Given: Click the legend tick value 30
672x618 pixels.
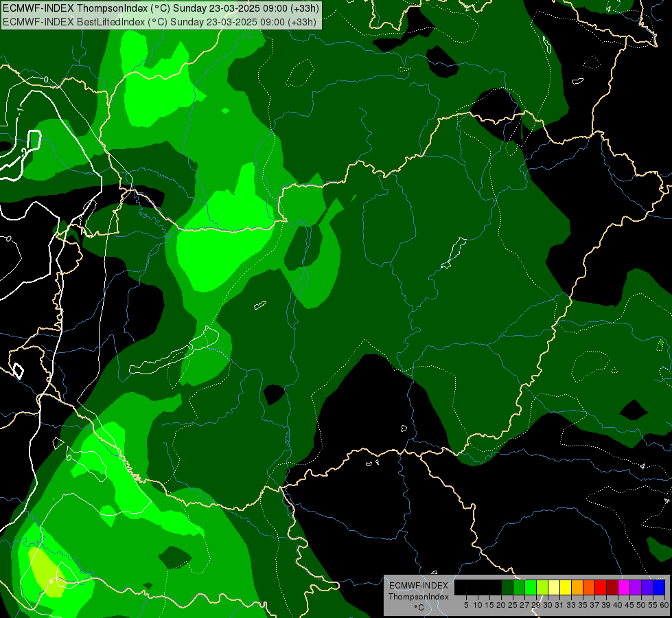Looking at the screenshot, I should click(548, 605).
